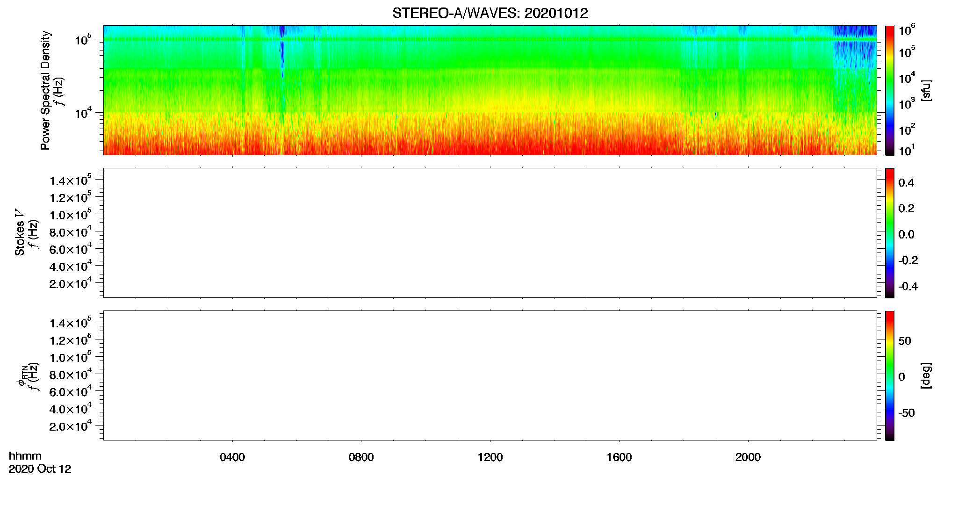
Task: Click the 0800 time tick label
Action: [361, 457]
